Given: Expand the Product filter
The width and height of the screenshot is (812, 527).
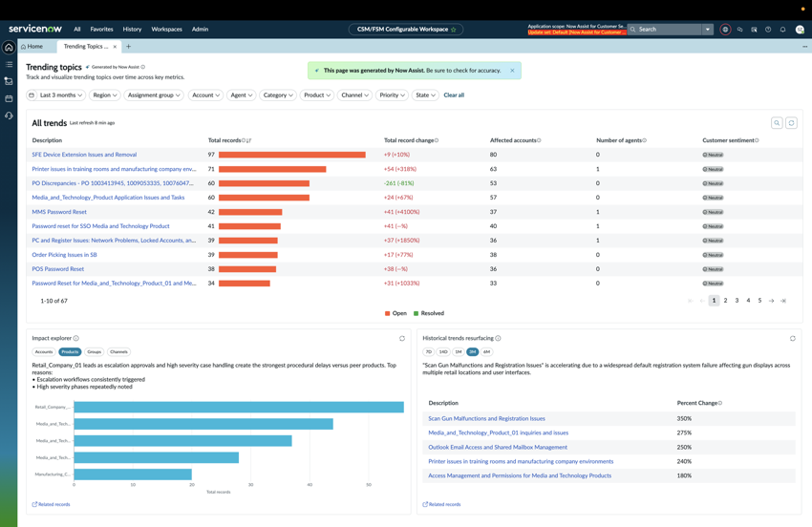Looking at the screenshot, I should (x=317, y=95).
